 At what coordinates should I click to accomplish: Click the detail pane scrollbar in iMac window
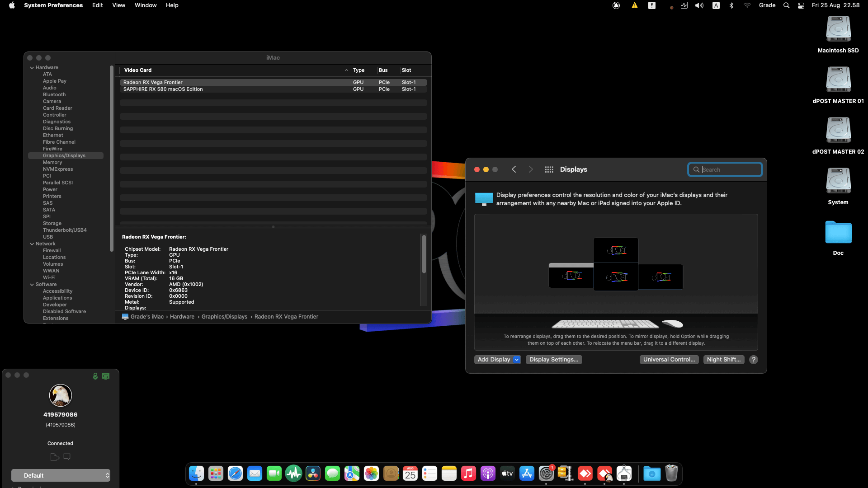click(x=424, y=254)
